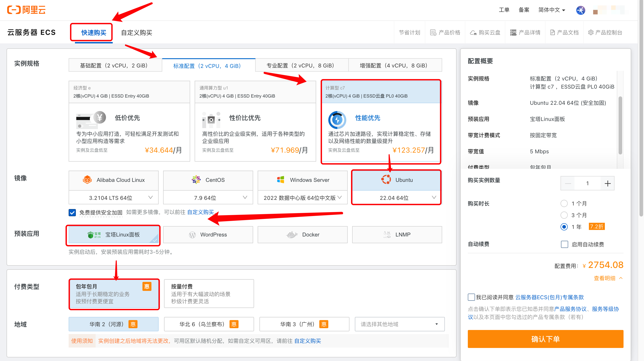644x361 pixels.
Task: Toggle 免费提供安全加固 checkbox
Action: click(72, 213)
